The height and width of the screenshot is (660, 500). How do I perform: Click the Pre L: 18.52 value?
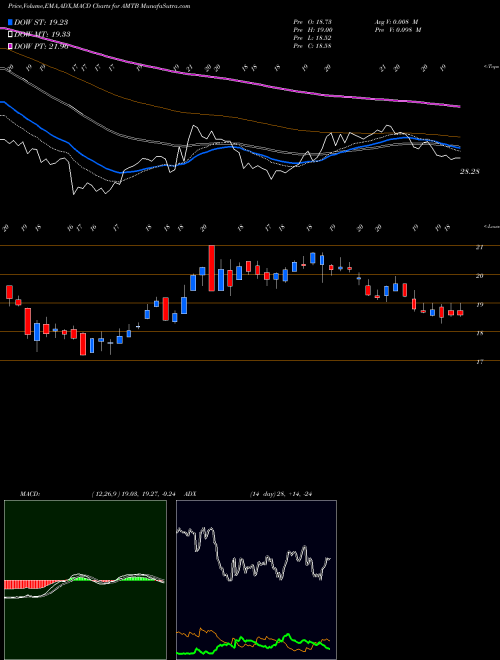point(312,38)
